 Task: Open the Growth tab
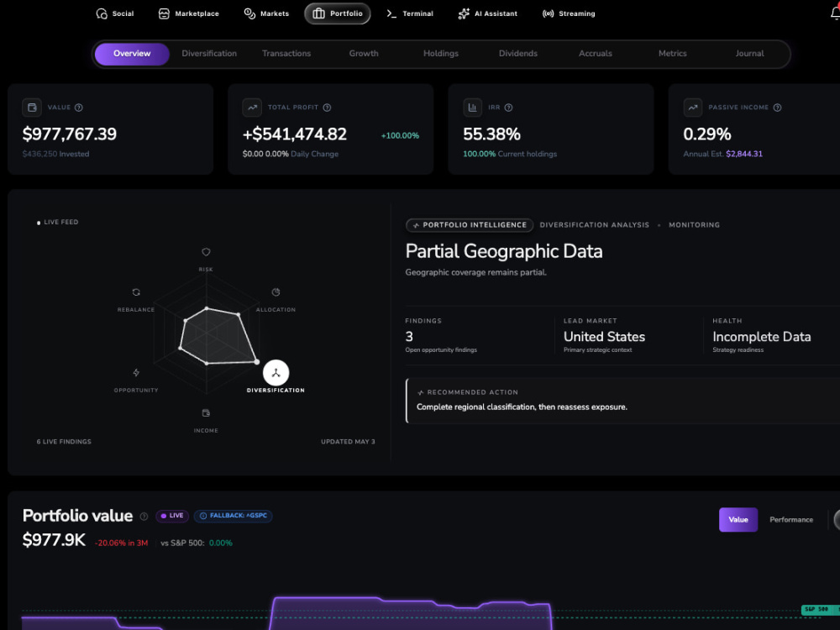click(x=364, y=54)
